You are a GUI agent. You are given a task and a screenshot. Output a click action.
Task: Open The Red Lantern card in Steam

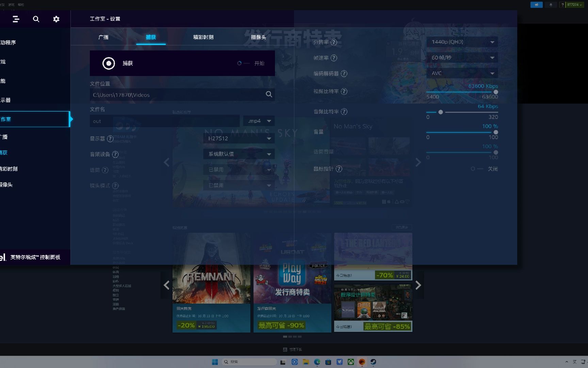pos(373,257)
